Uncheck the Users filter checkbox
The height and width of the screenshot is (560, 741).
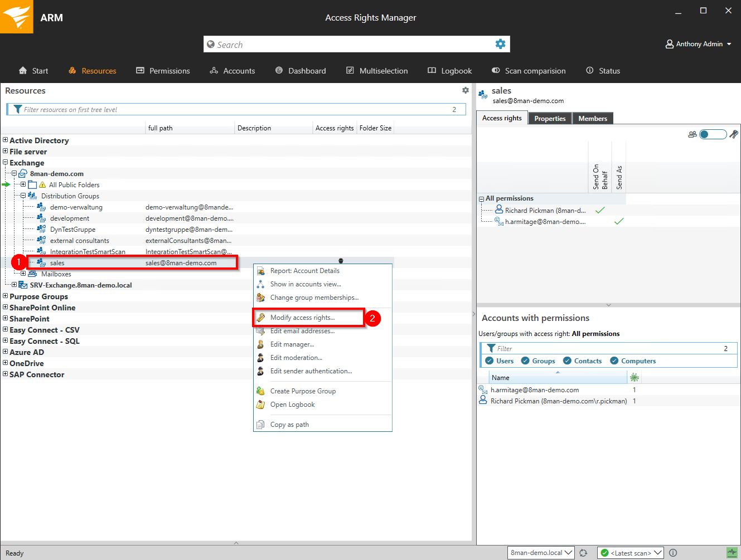490,361
